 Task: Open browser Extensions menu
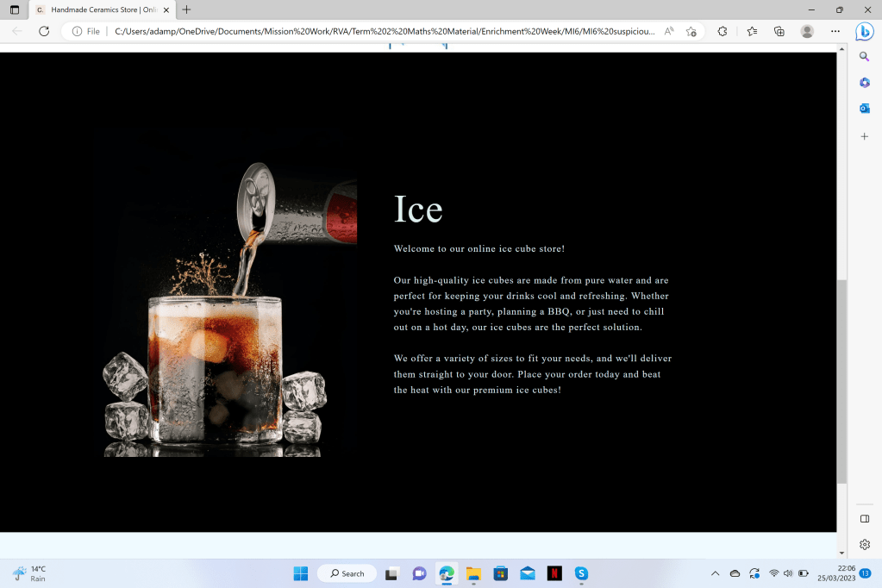[722, 31]
